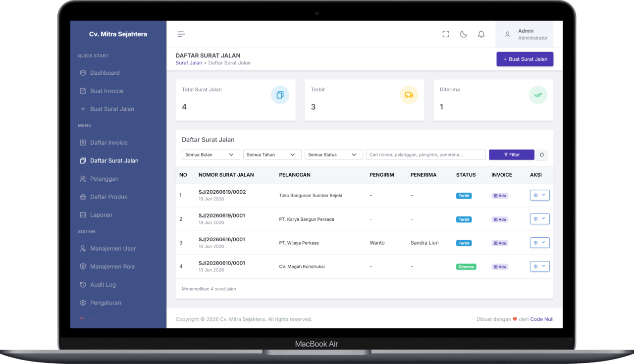Click the Dashboard gauge icon
The image size is (634, 364).
tap(83, 73)
